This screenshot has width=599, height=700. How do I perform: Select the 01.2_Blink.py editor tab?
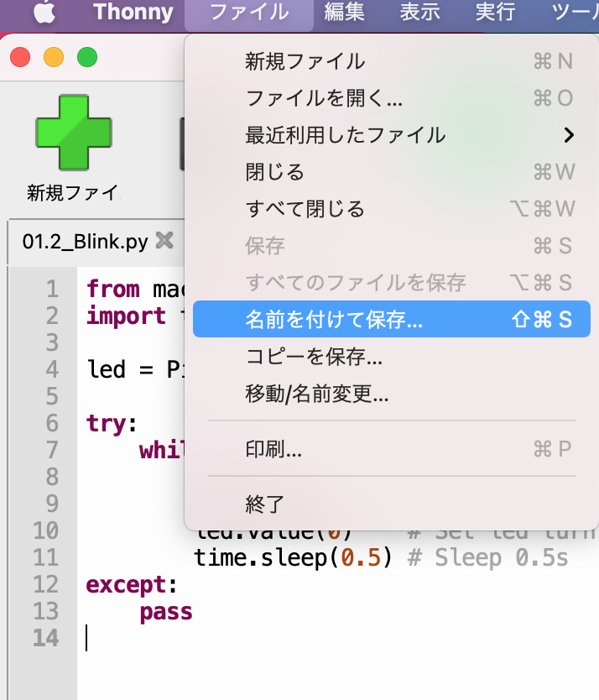click(x=85, y=242)
